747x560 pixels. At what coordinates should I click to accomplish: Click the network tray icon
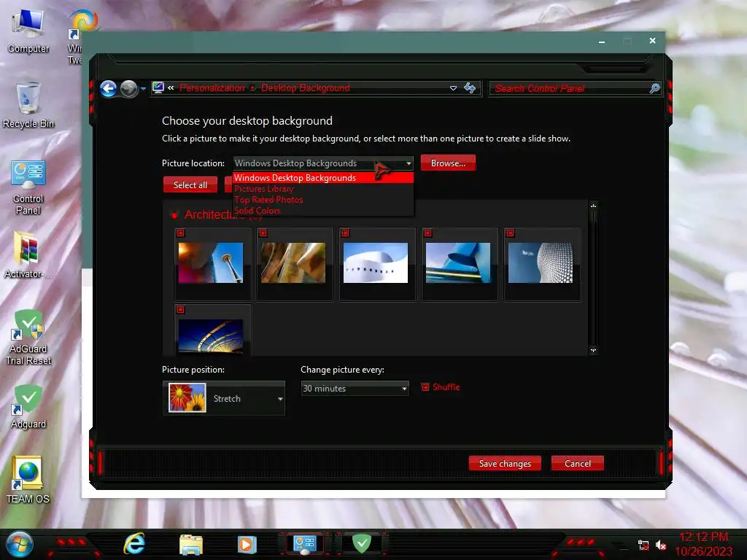click(643, 545)
